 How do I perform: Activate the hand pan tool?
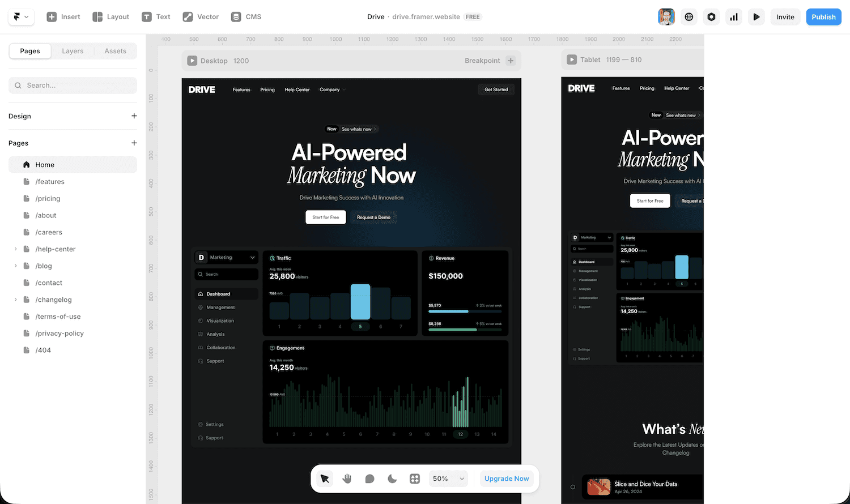click(x=347, y=479)
